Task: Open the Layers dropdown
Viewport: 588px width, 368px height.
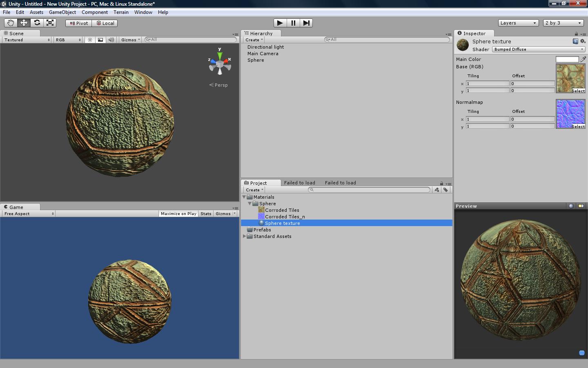Action: point(518,23)
